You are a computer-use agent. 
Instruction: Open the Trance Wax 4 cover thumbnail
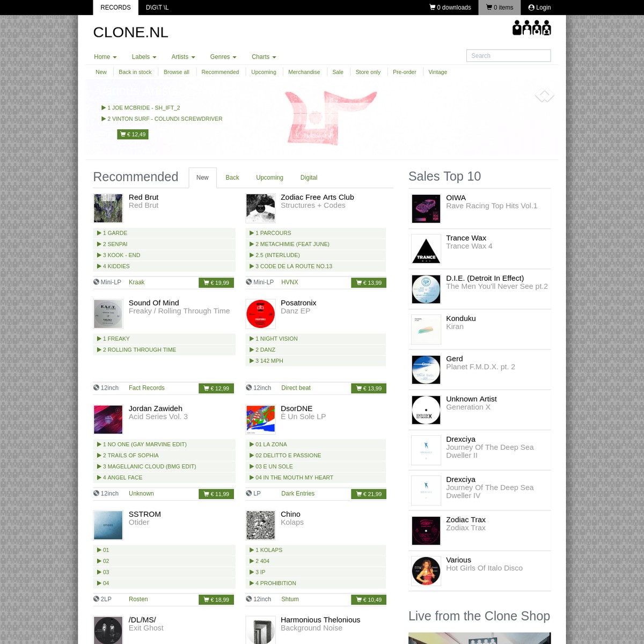pyautogui.click(x=426, y=250)
